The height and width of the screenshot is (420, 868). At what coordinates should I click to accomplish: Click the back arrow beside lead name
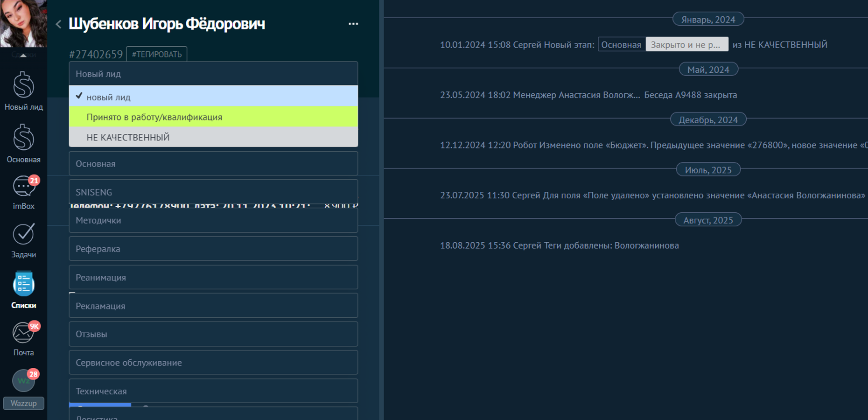point(58,24)
